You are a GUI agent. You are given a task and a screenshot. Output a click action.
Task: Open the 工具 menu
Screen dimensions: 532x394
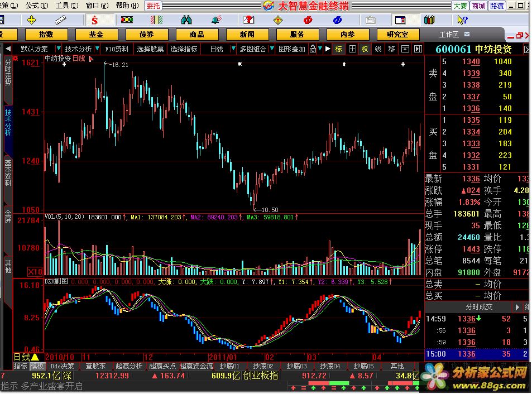67,6
